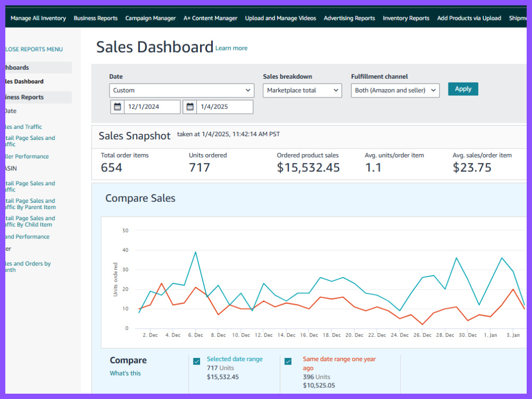Click the 6. Dec peak on teal line
532x399 pixels.
(195, 252)
